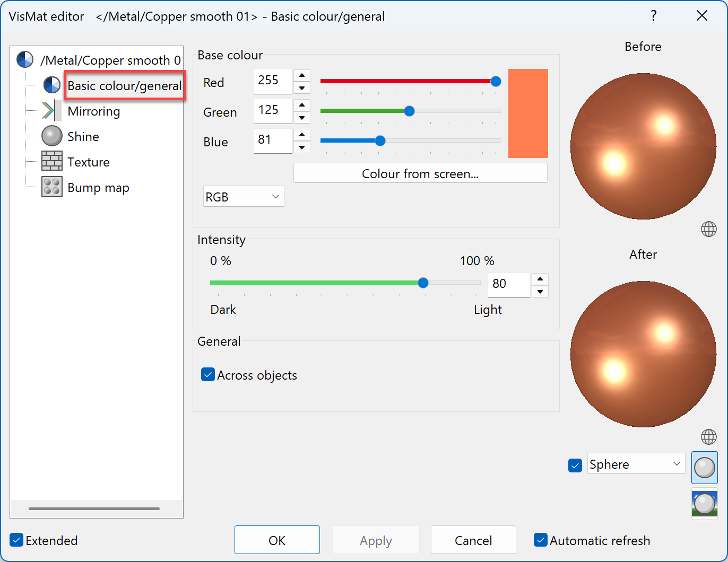Viewport: 728px width, 562px height.
Task: Open Bump map settings via its icon
Action: [51, 187]
